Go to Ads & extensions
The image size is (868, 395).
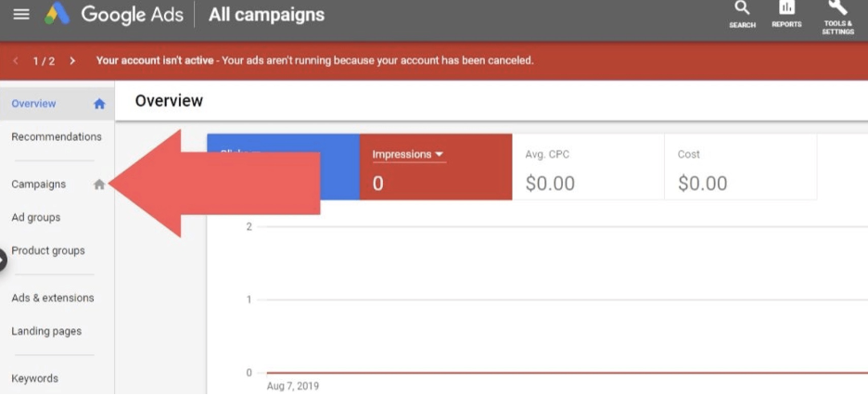[x=53, y=299]
